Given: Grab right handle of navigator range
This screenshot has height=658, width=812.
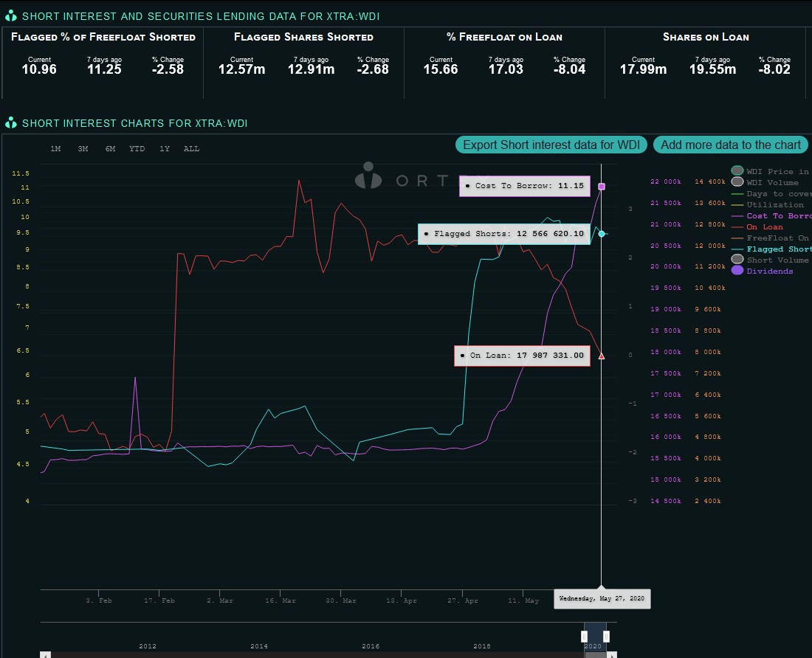Looking at the screenshot, I should point(606,637).
